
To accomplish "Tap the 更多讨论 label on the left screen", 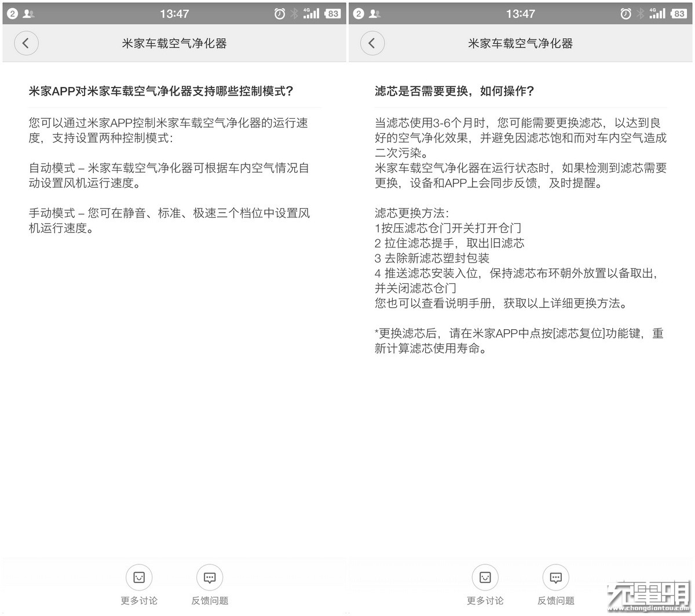I will (x=139, y=600).
